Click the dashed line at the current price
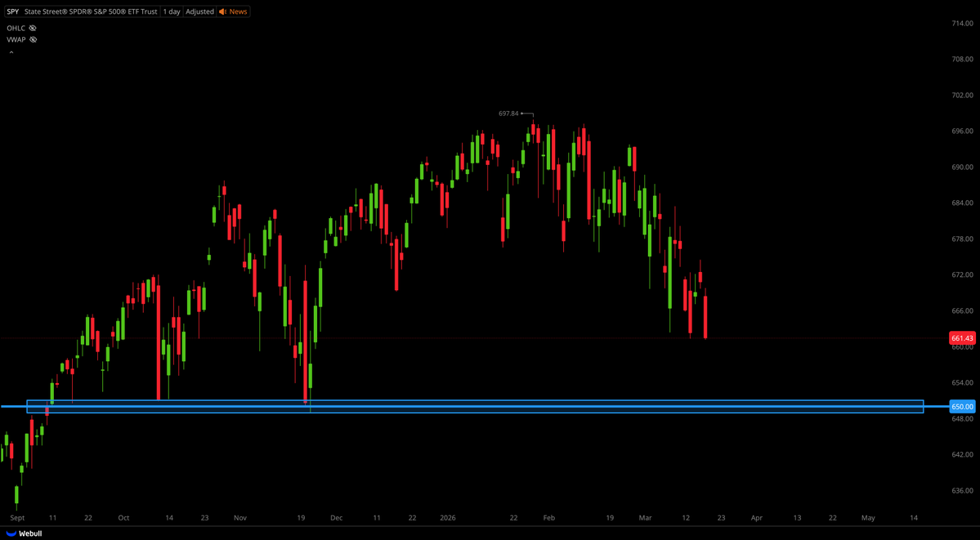 click(409, 337)
